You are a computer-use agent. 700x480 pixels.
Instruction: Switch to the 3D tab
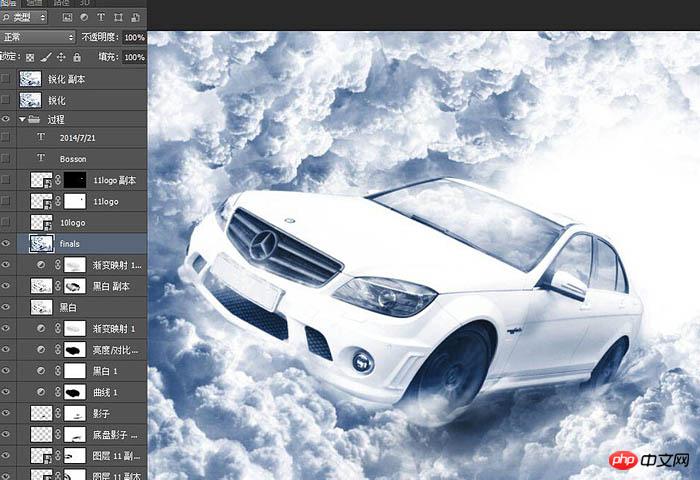(x=84, y=3)
